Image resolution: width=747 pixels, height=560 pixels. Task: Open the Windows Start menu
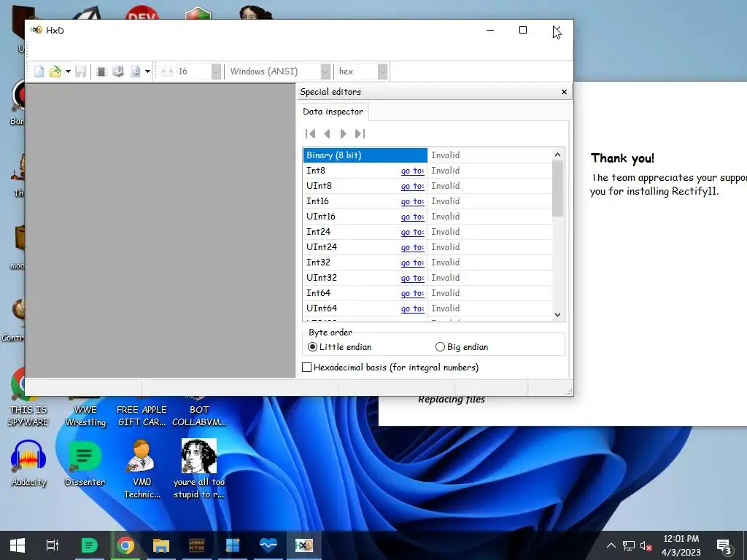point(18,545)
